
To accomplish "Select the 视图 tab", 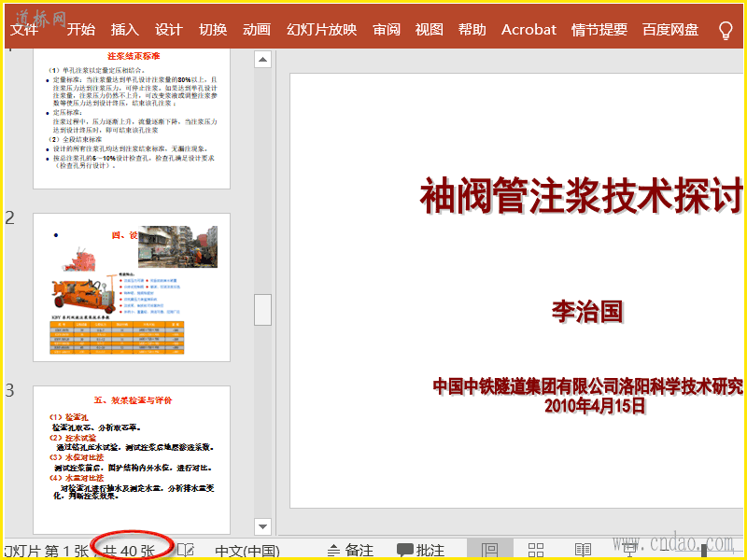I will click(x=430, y=30).
